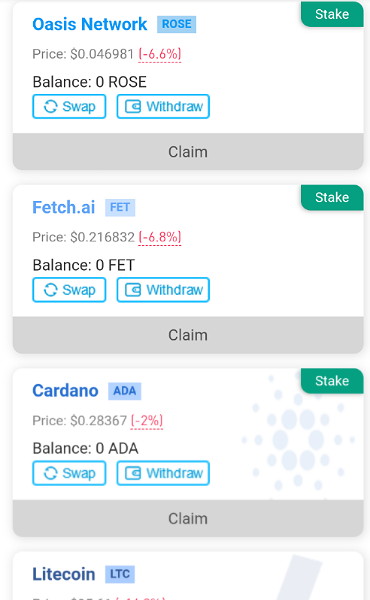Claim Fetch.ai FET reward
Screen dimensions: 370x600
188,335
